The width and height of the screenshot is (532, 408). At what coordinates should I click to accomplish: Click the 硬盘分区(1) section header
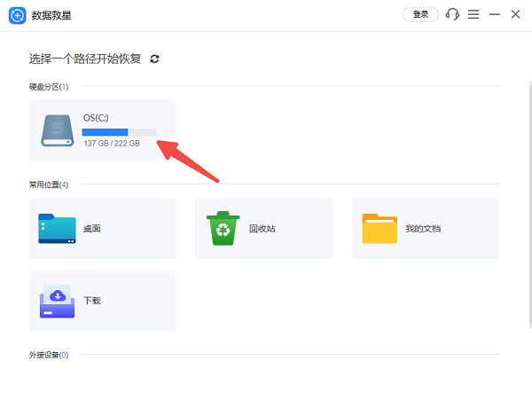coord(49,87)
